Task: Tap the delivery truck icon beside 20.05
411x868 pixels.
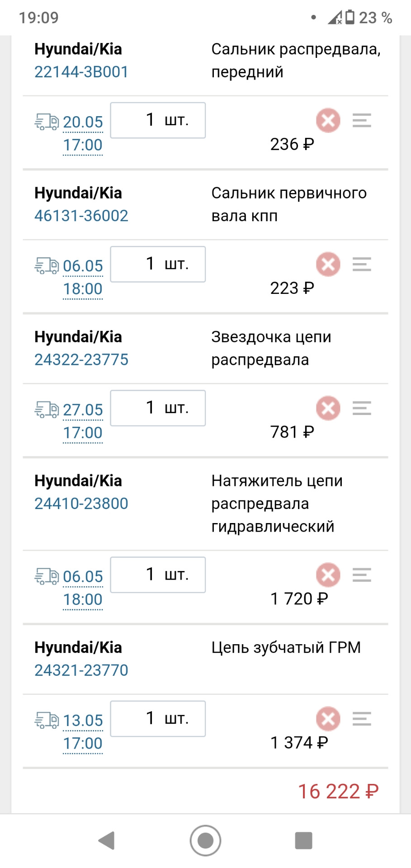Action: coord(47,122)
